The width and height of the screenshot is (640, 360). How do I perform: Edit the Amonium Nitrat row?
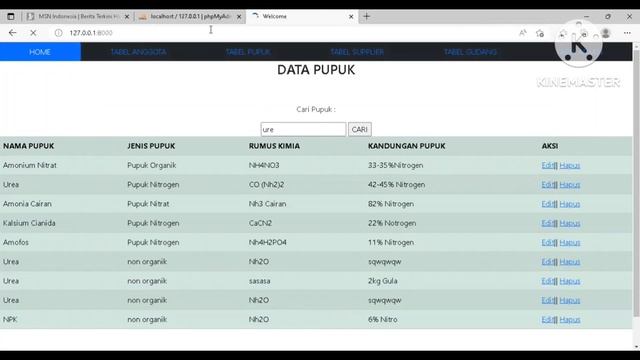(548, 165)
